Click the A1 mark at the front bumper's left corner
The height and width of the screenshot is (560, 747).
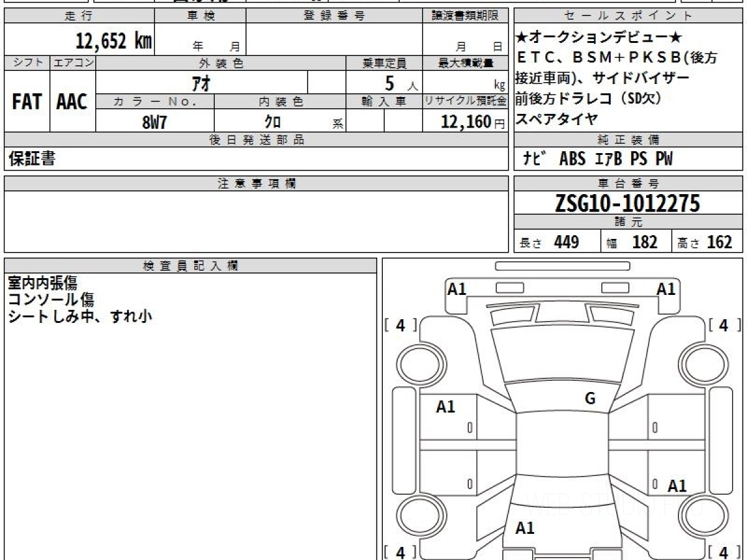(x=458, y=289)
